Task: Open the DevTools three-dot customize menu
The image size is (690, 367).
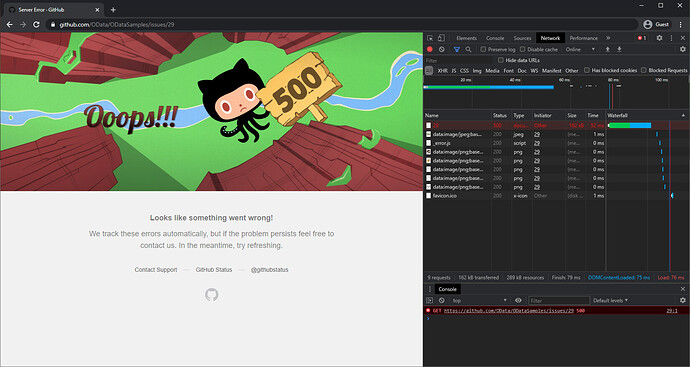Action: 671,38
